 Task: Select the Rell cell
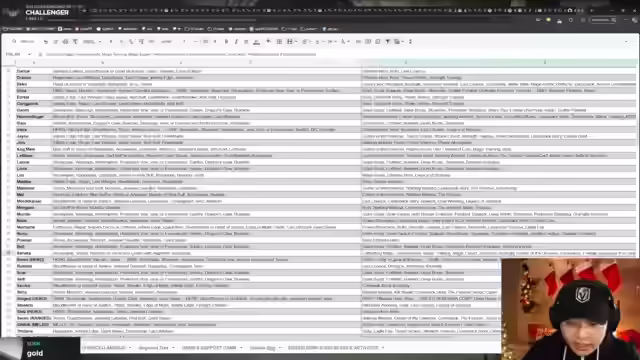pyautogui.click(x=33, y=247)
